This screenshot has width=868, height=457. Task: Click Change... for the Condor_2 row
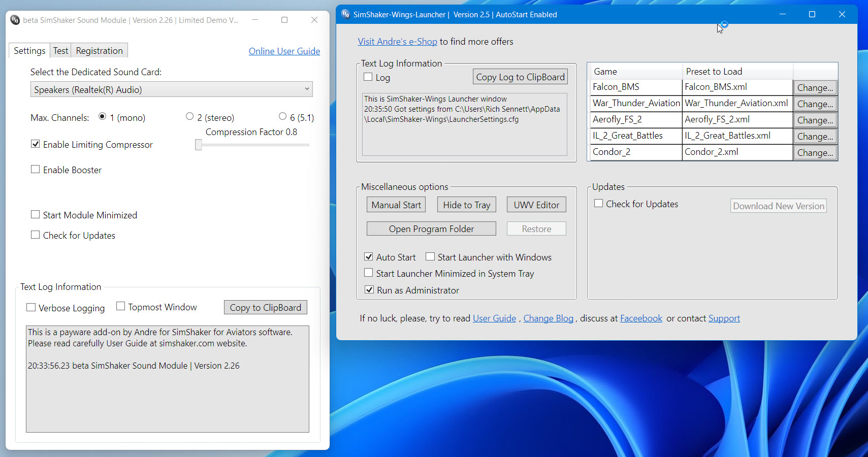pos(815,153)
